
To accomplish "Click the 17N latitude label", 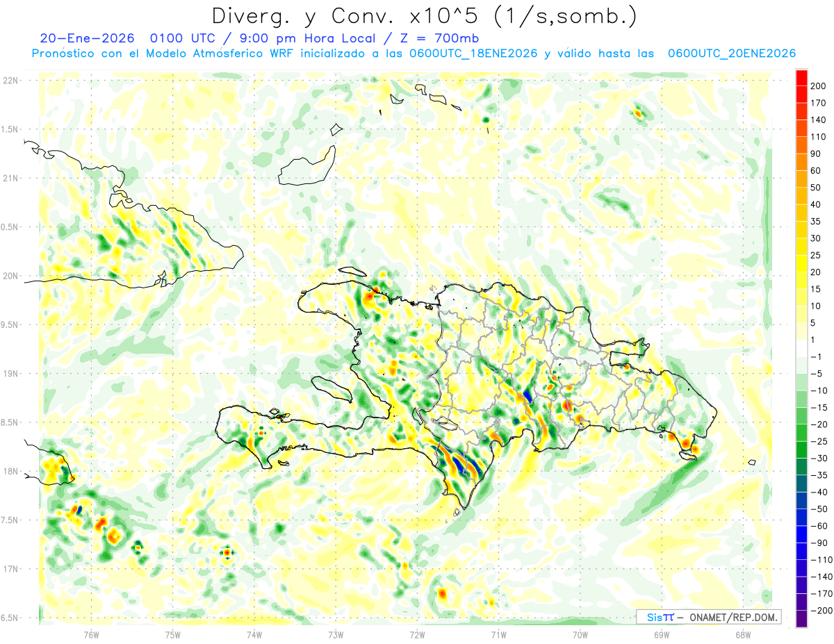I will (x=10, y=569).
